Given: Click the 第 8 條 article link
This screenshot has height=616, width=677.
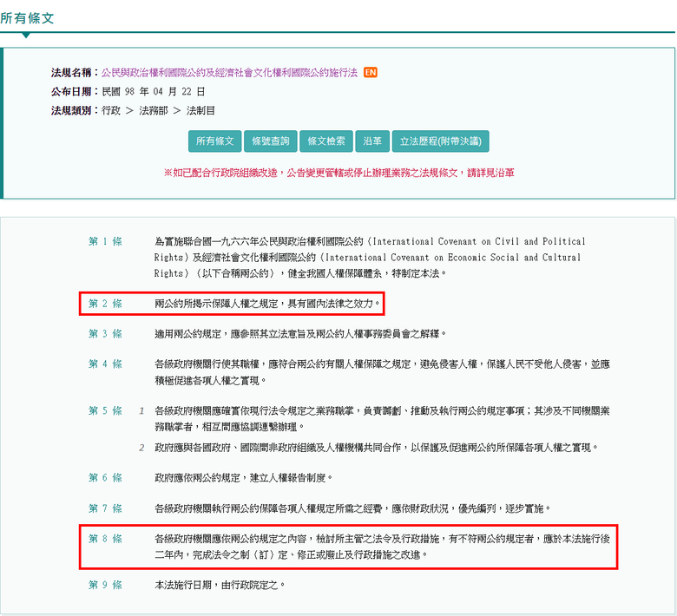Looking at the screenshot, I should tap(105, 539).
